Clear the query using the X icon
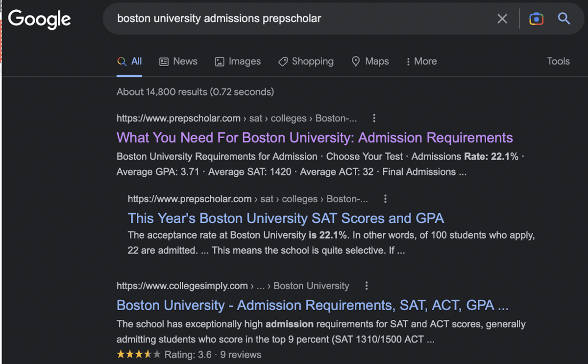Screen dimensions: 588x364 coord(502,18)
